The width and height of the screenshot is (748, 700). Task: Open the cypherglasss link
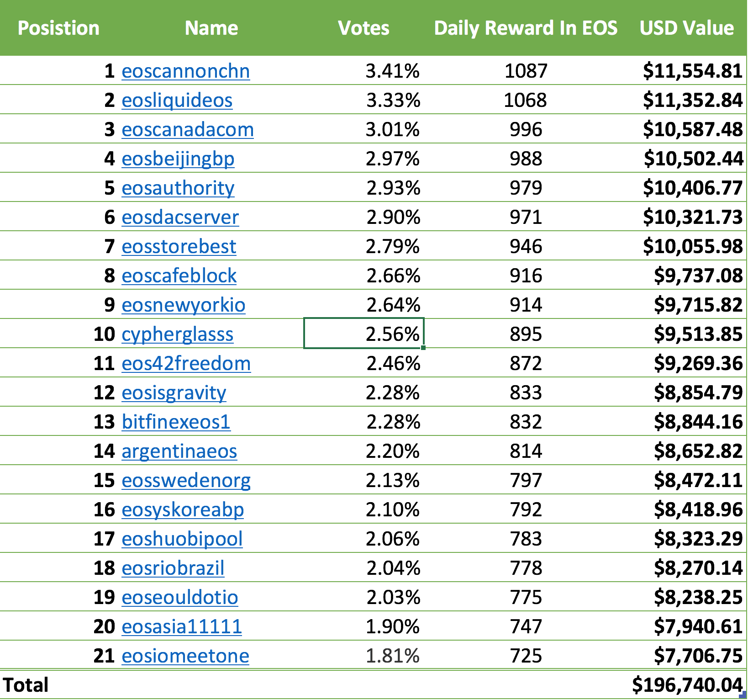click(177, 334)
